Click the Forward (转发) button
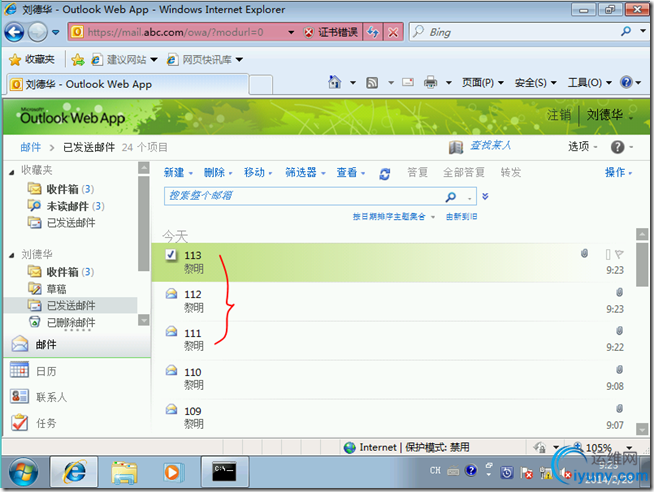This screenshot has width=654, height=492. pos(511,173)
